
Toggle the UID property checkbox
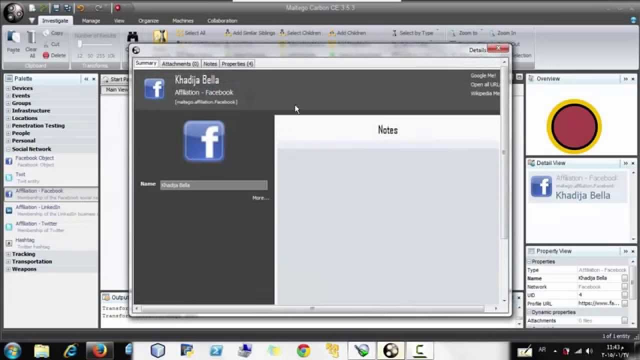[624, 295]
